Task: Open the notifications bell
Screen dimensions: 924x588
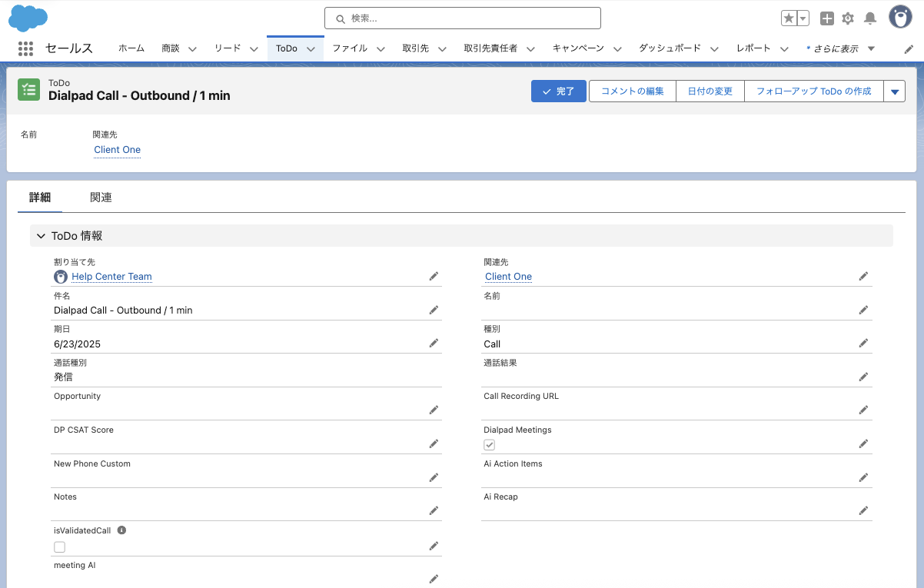Action: click(870, 18)
